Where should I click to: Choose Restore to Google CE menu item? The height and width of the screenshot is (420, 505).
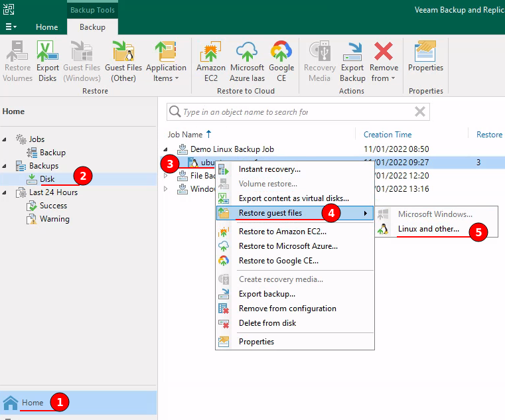(x=279, y=261)
